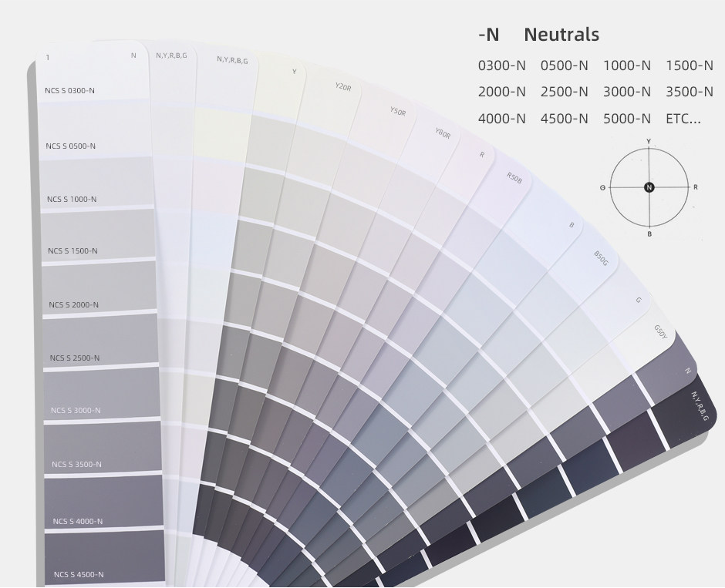This screenshot has height=588, width=725.
Task: Click the "R50B" fan card label
Action: (x=514, y=178)
